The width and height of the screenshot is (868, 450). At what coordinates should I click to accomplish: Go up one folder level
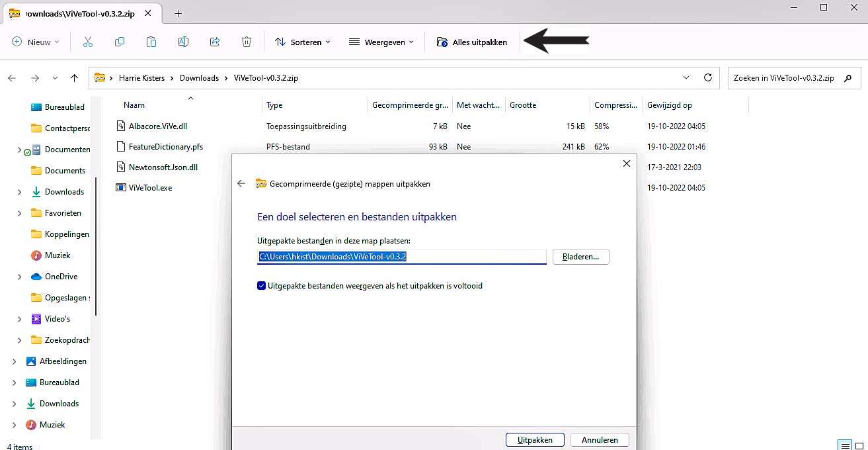pyautogui.click(x=75, y=77)
